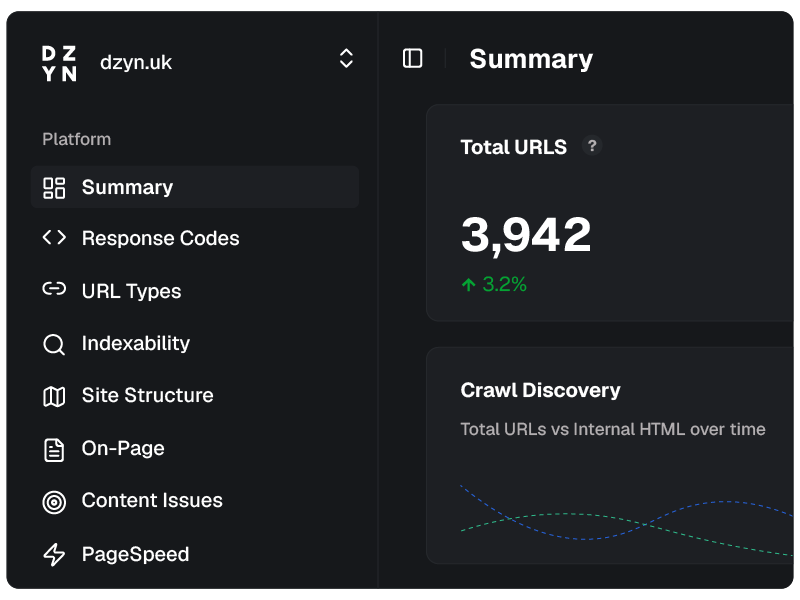The width and height of the screenshot is (800, 600).
Task: Click the On-Page document icon
Action: 54,449
